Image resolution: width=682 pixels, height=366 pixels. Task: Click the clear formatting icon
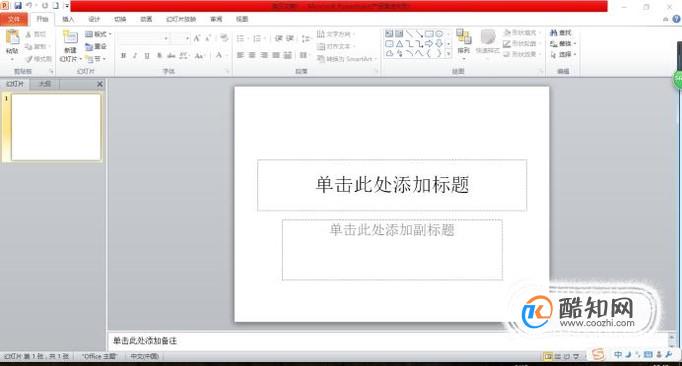tap(224, 38)
